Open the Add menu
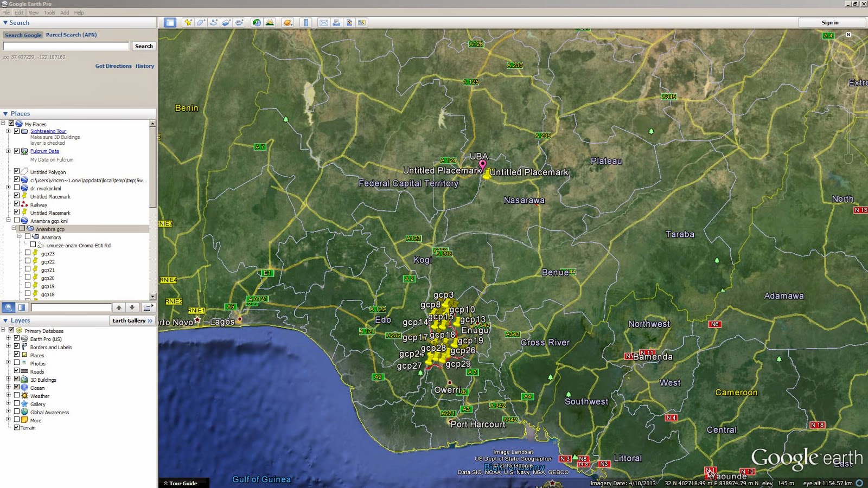 65,12
